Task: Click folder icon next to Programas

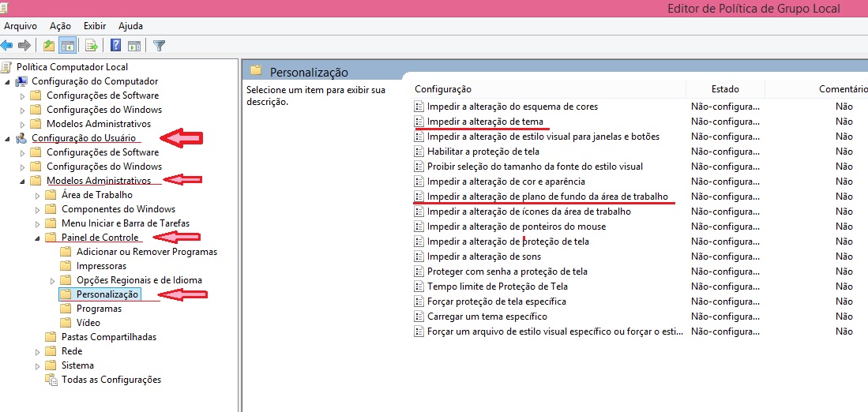Action: tap(66, 309)
